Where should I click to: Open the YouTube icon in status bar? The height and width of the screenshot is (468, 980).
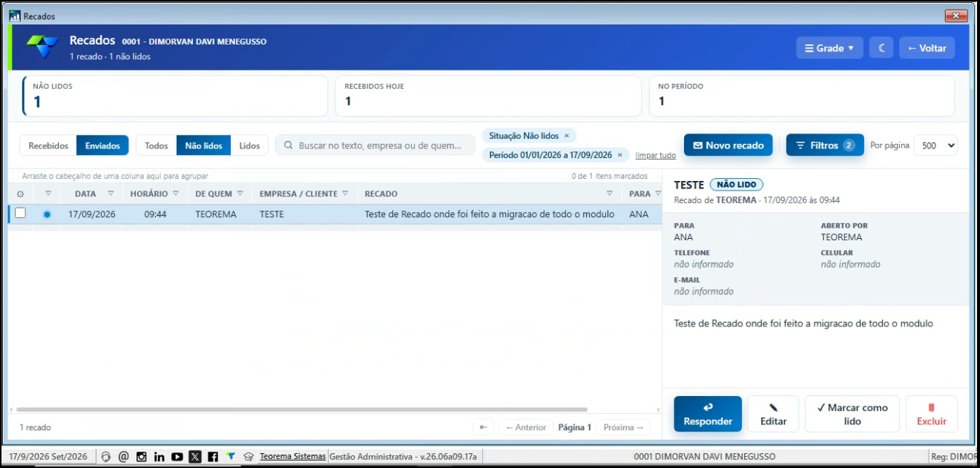pos(177,457)
